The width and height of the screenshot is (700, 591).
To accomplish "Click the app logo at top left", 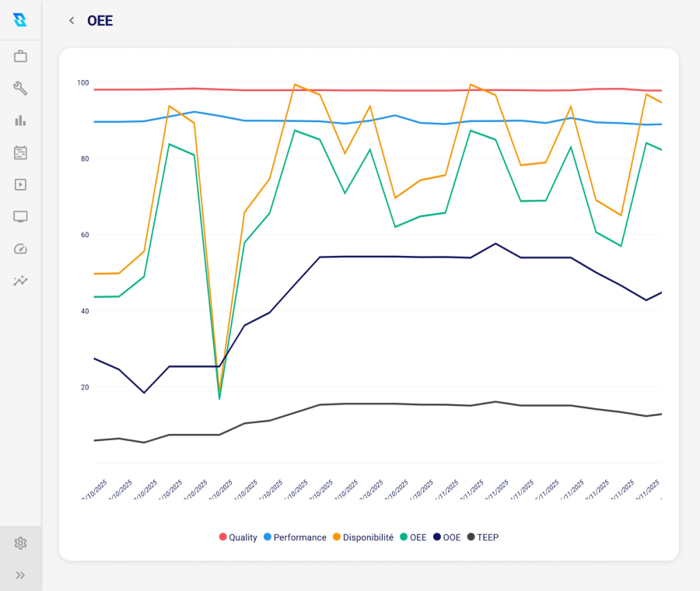I will (x=20, y=19).
